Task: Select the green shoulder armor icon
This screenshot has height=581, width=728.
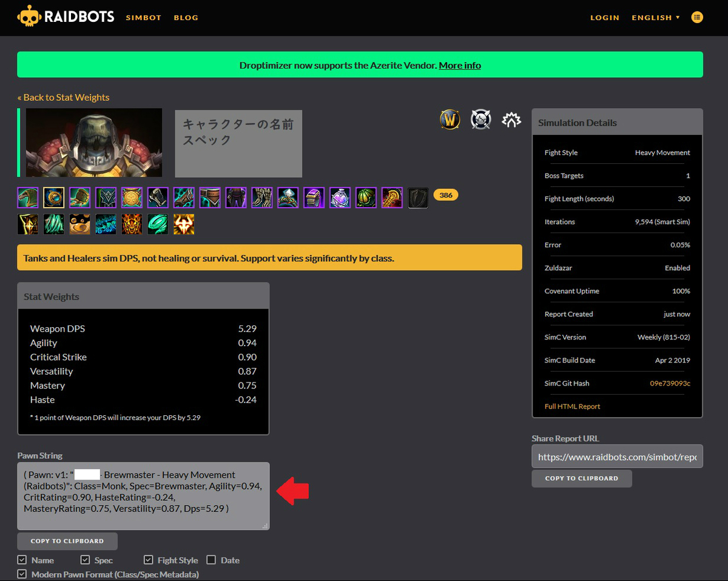Action: 80,197
